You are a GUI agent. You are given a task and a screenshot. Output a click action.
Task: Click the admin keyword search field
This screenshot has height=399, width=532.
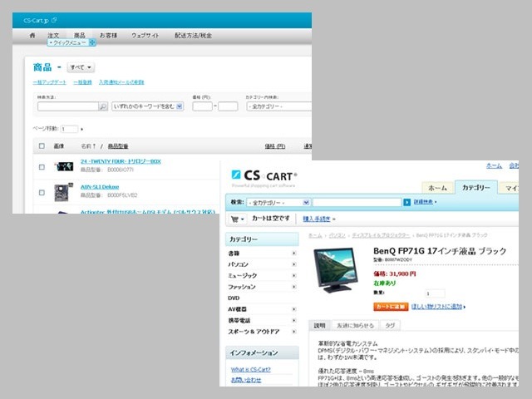68,106
